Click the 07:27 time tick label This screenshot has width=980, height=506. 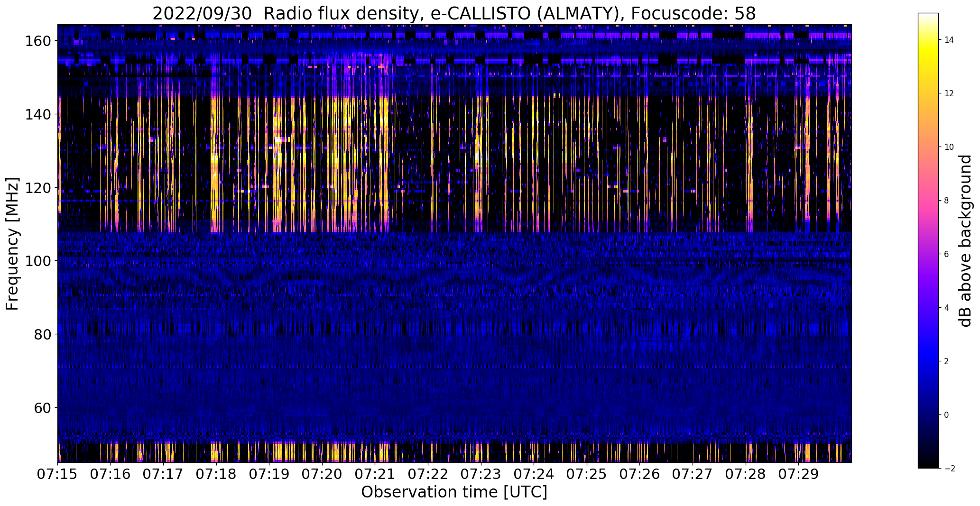click(693, 474)
